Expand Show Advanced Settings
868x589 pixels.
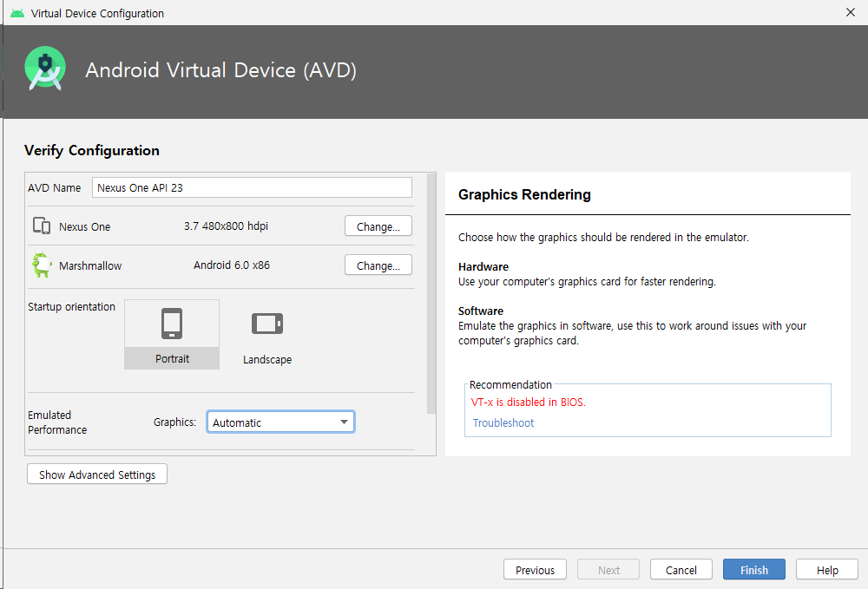pyautogui.click(x=97, y=474)
